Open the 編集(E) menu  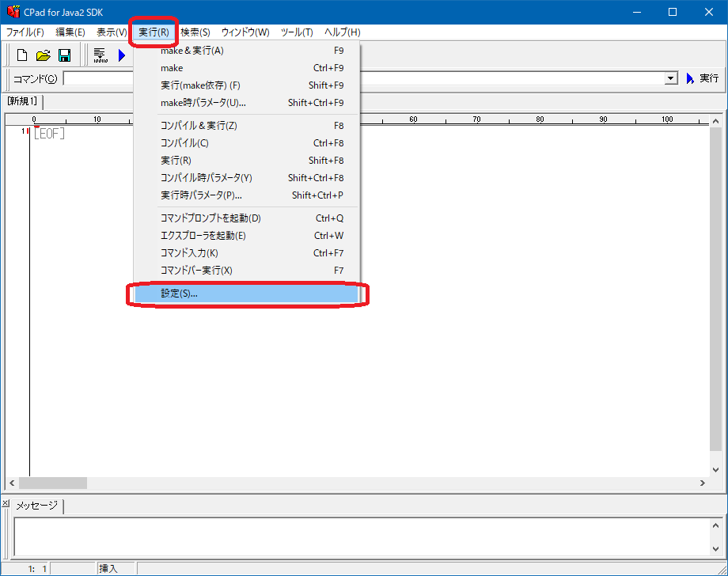[70, 32]
